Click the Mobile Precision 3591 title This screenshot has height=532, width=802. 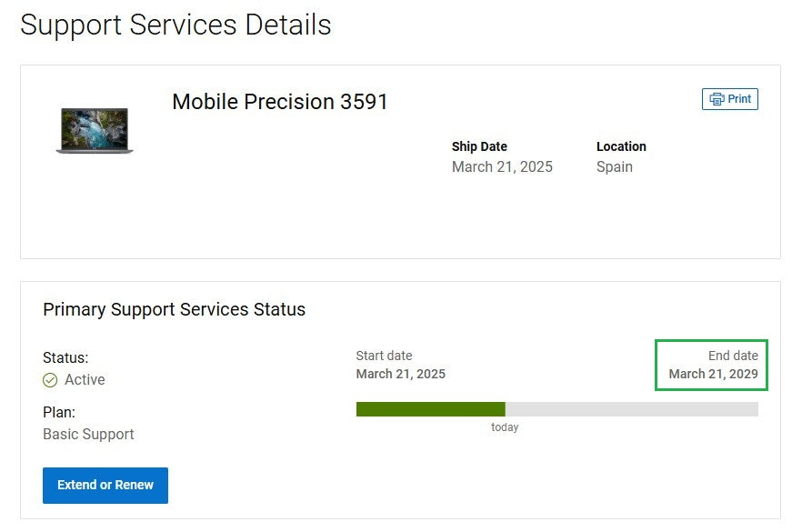click(x=280, y=101)
